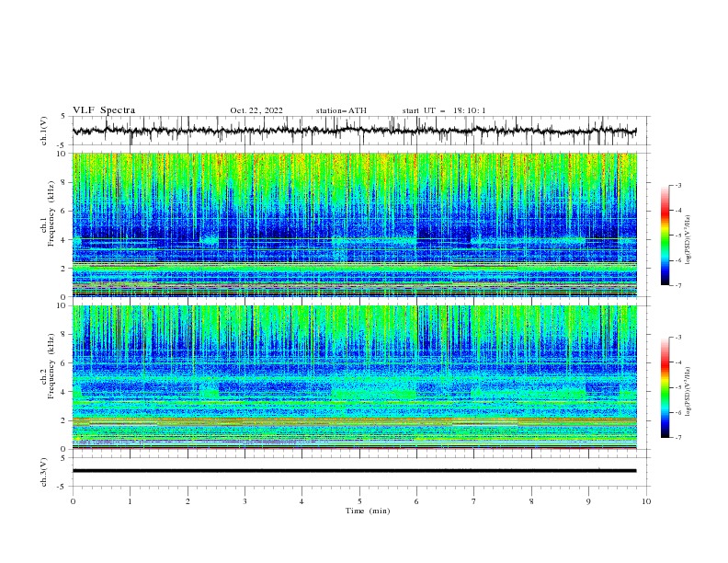Select the date text "Oct. 22, 2022"

point(256,110)
